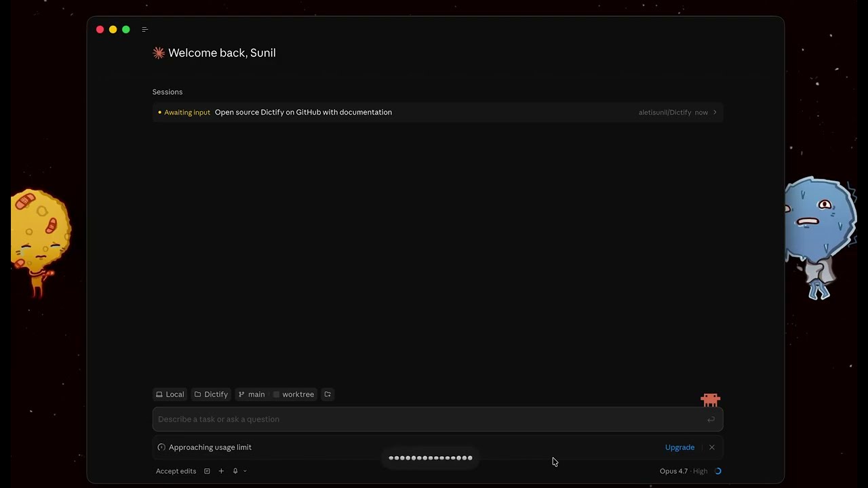
Task: Toggle the sidebar panel icon
Action: point(144,29)
